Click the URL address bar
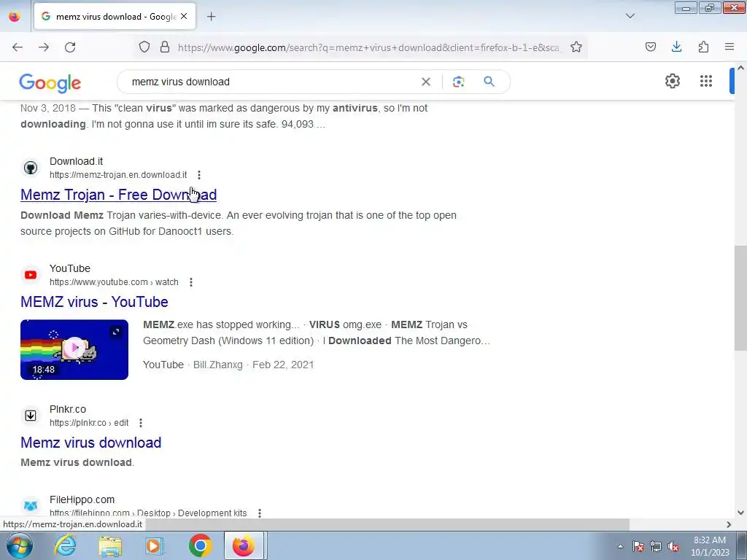Screen dimensions: 747x560 368,47
